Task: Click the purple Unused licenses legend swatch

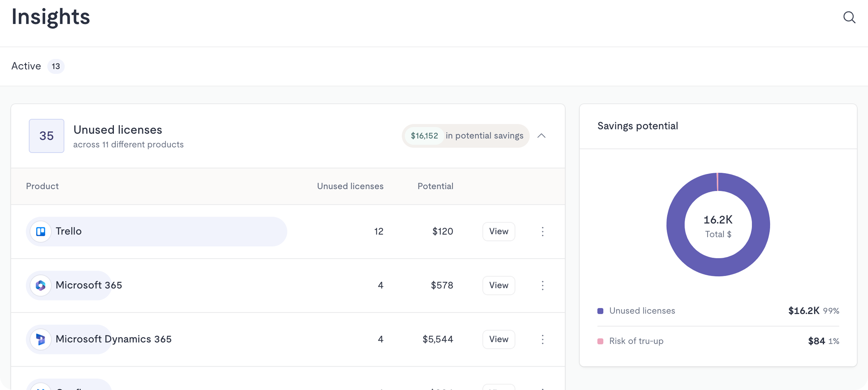Action: pos(600,311)
